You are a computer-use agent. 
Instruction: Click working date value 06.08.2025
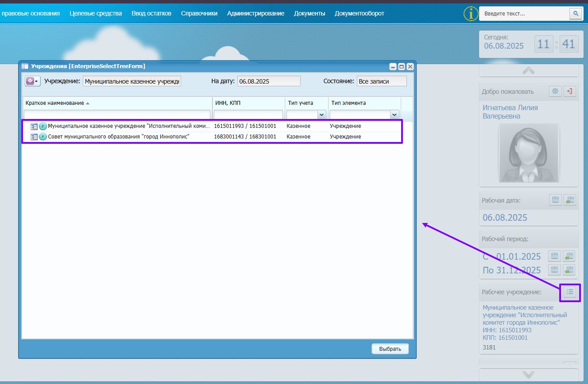(505, 218)
